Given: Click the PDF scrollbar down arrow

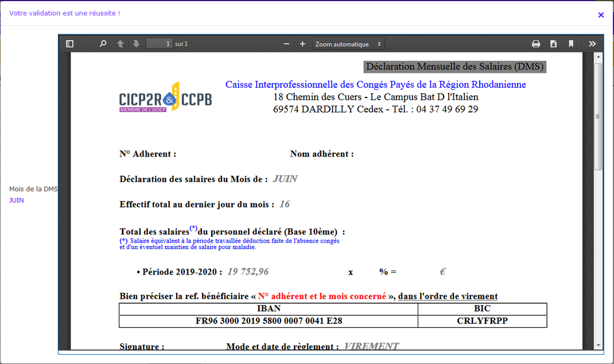Looking at the screenshot, I should (x=598, y=346).
